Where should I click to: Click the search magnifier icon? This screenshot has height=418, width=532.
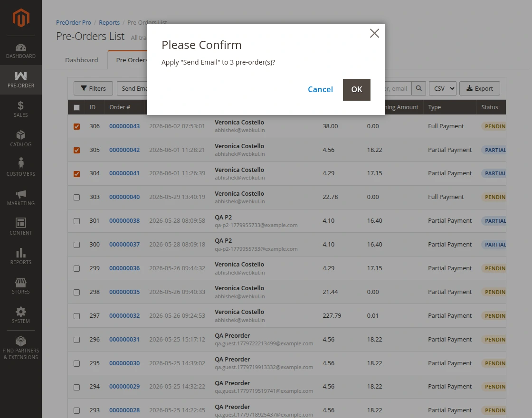[418, 88]
